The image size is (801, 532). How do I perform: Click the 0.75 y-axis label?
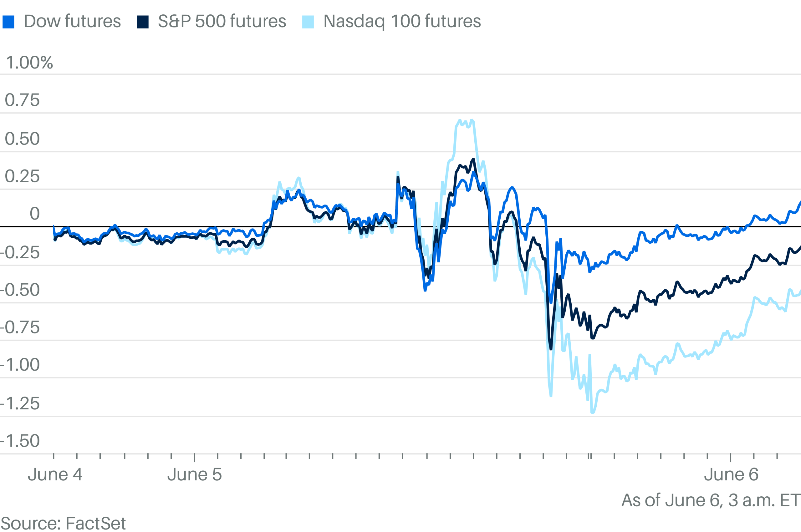(23, 100)
